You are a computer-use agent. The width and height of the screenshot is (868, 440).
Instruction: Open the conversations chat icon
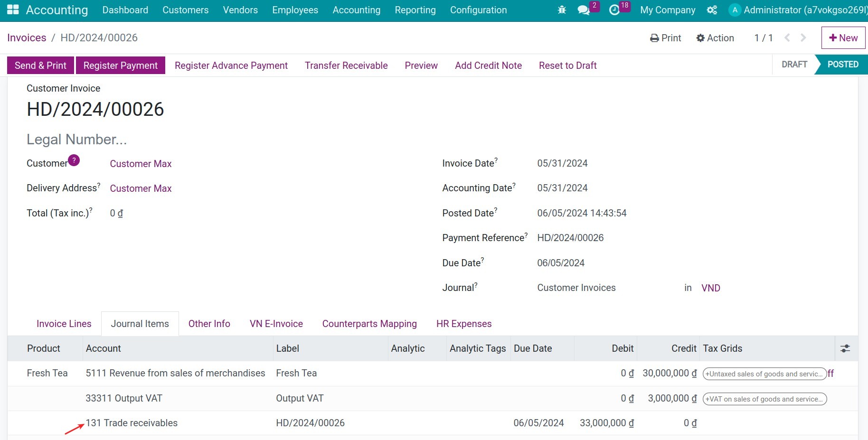click(584, 10)
